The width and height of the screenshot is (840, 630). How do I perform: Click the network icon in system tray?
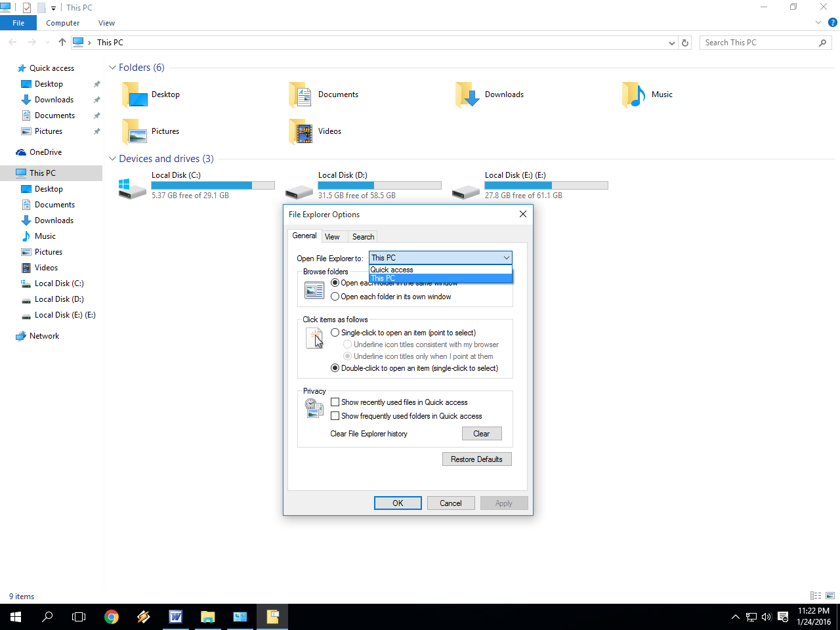coord(751,617)
